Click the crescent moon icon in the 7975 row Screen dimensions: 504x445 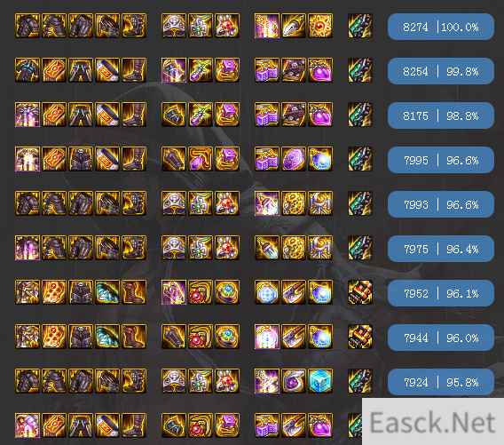click(x=320, y=248)
